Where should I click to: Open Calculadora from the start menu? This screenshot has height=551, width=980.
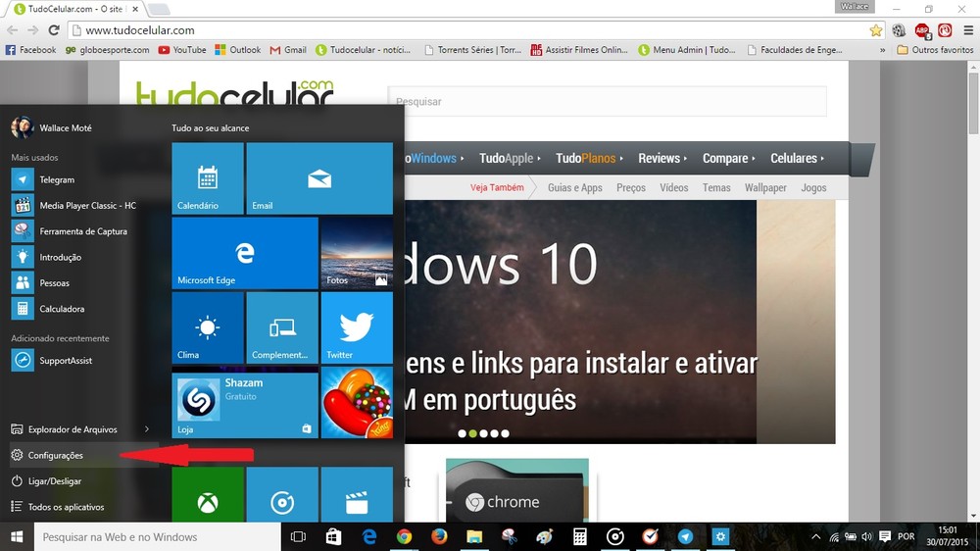(61, 309)
